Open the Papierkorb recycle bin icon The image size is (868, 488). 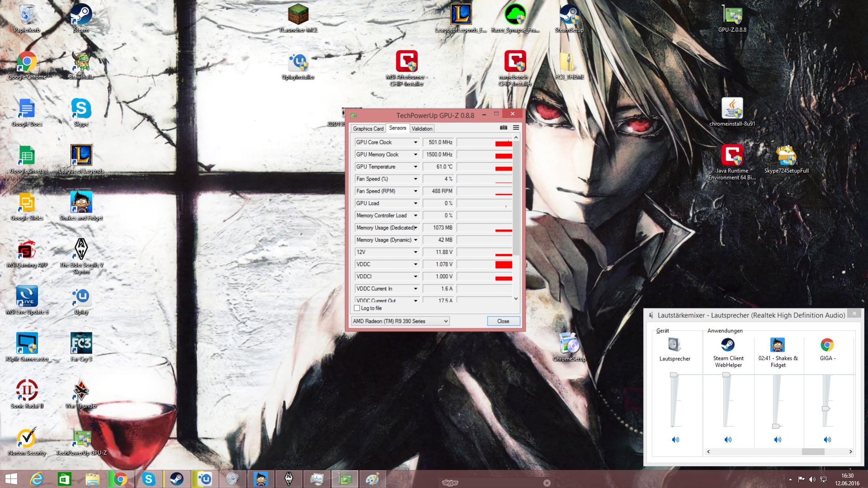[x=27, y=18]
